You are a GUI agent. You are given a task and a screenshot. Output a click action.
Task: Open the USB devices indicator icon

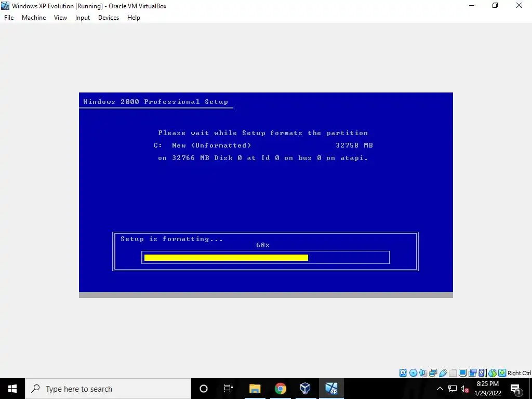tap(443, 373)
